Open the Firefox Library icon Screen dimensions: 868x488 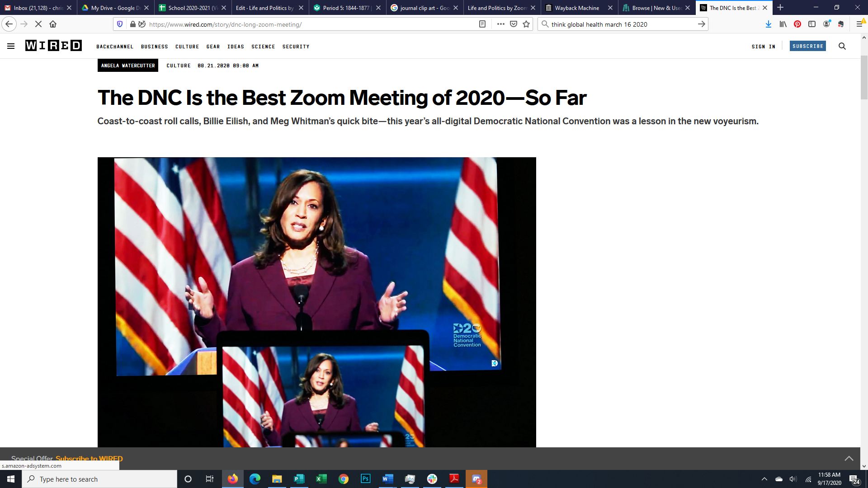783,24
